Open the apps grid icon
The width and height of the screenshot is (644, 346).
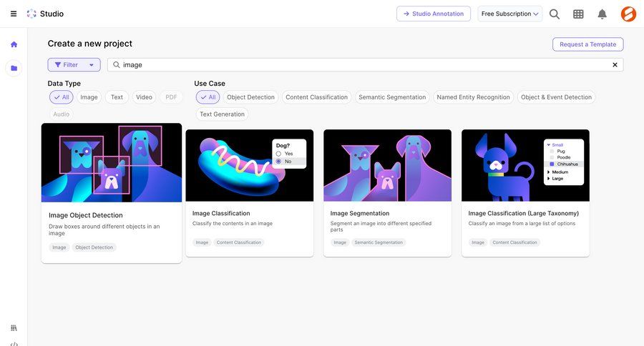pyautogui.click(x=578, y=14)
